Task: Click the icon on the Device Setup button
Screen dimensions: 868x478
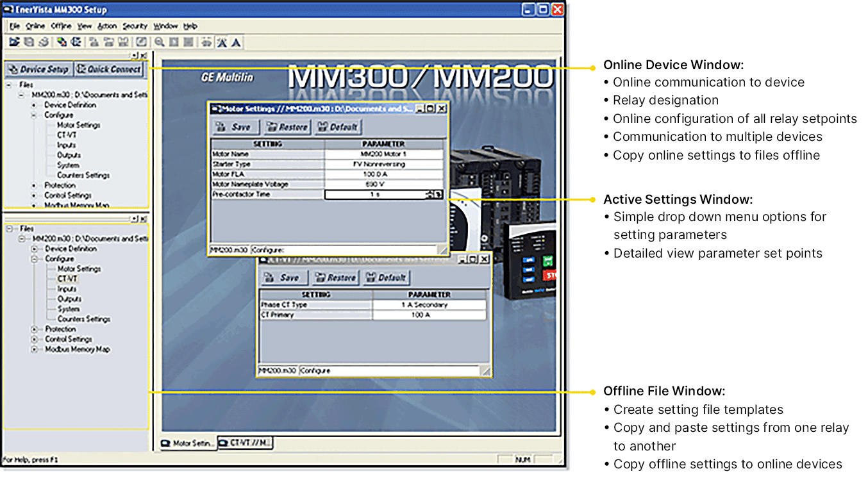Action: (x=13, y=69)
